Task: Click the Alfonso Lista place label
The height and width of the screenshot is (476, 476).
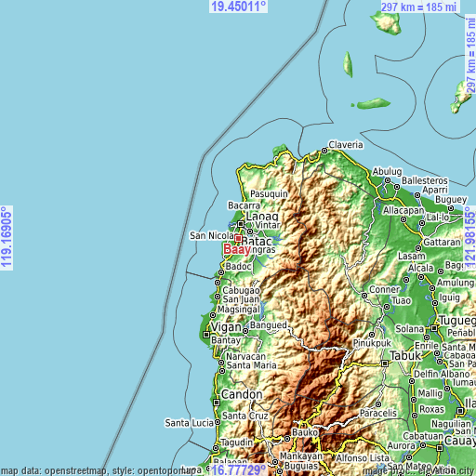Action: point(363,457)
